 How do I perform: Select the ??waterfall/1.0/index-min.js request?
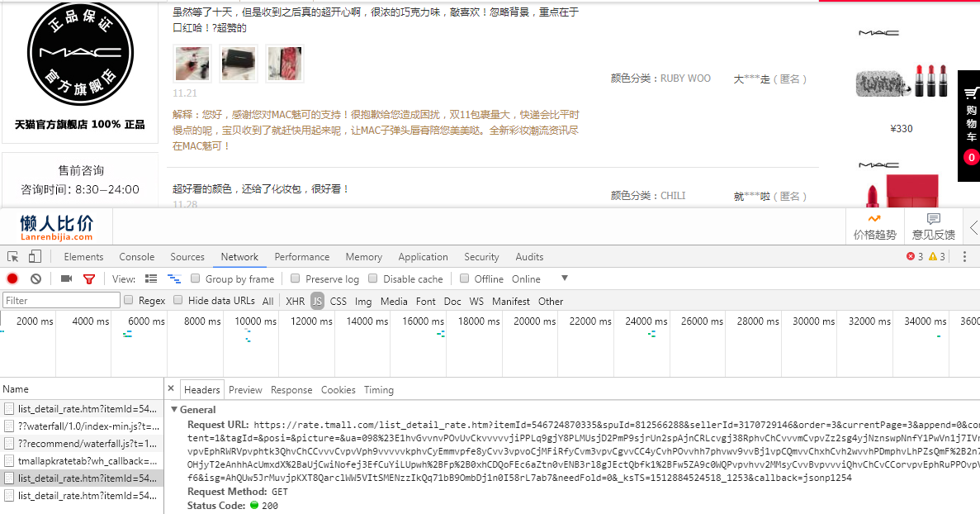tap(81, 426)
